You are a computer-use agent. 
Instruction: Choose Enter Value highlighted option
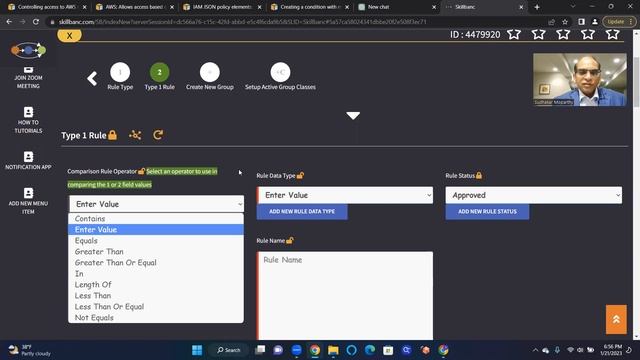pos(156,230)
